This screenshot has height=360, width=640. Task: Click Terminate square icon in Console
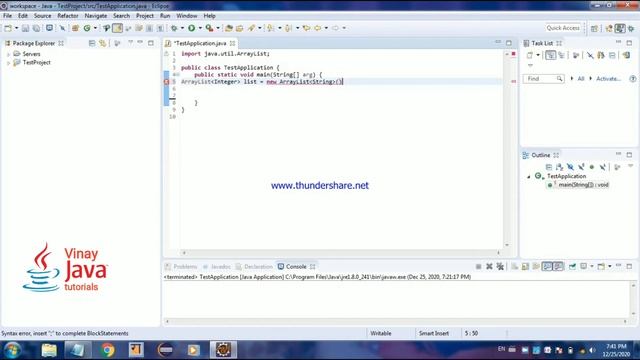(478, 267)
